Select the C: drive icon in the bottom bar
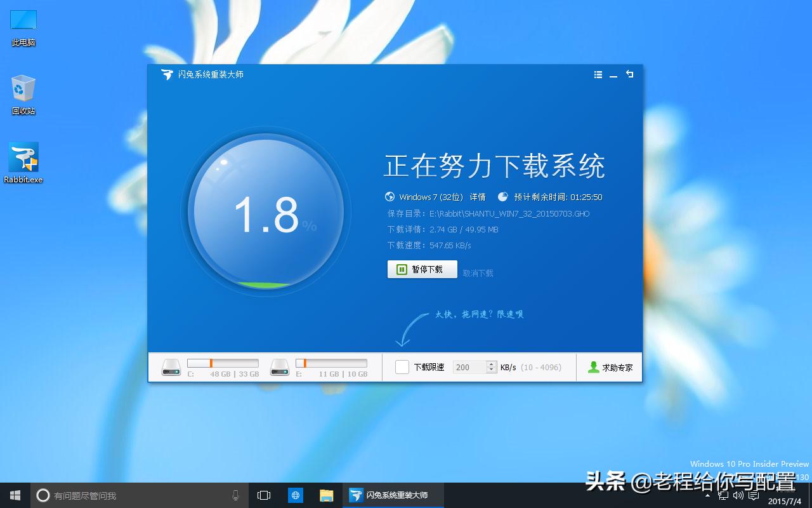Viewport: 812px width, 508px height. coord(171,367)
